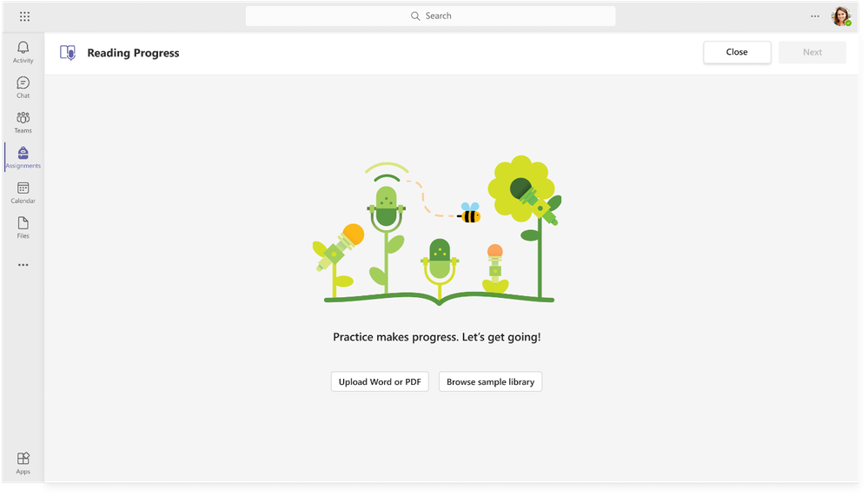The image size is (868, 496).
Task: Open the app launcher grid
Action: point(24,17)
